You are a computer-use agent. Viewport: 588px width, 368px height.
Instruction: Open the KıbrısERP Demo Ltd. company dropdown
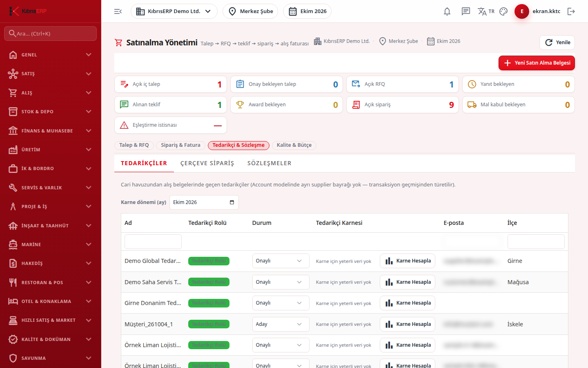pyautogui.click(x=174, y=11)
